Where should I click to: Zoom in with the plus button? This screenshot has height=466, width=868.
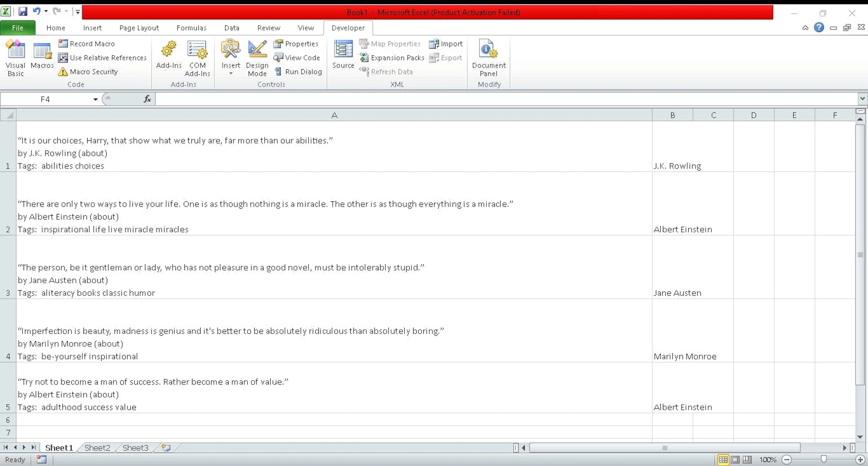(860, 460)
